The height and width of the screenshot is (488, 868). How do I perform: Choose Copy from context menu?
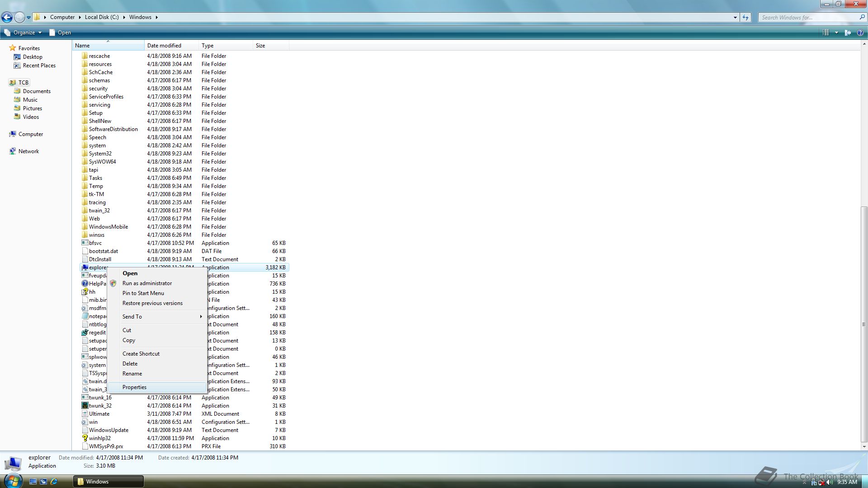(x=157, y=340)
